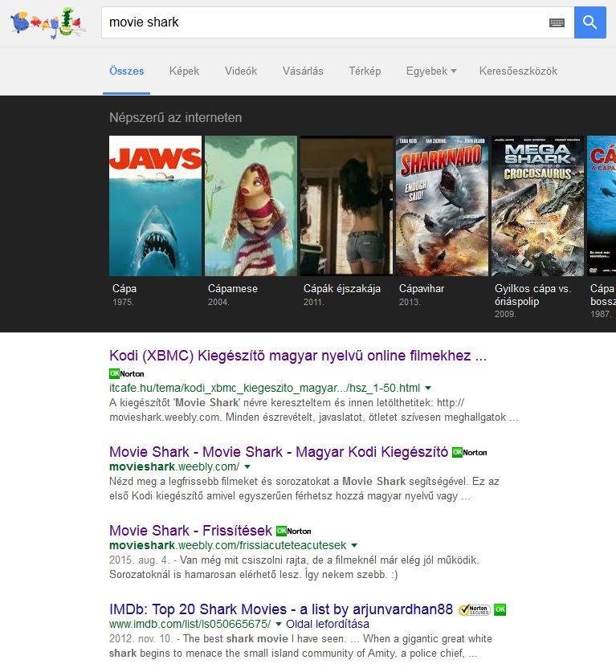Switch to the Képek tab
This screenshot has width=616, height=672.
[x=185, y=71]
